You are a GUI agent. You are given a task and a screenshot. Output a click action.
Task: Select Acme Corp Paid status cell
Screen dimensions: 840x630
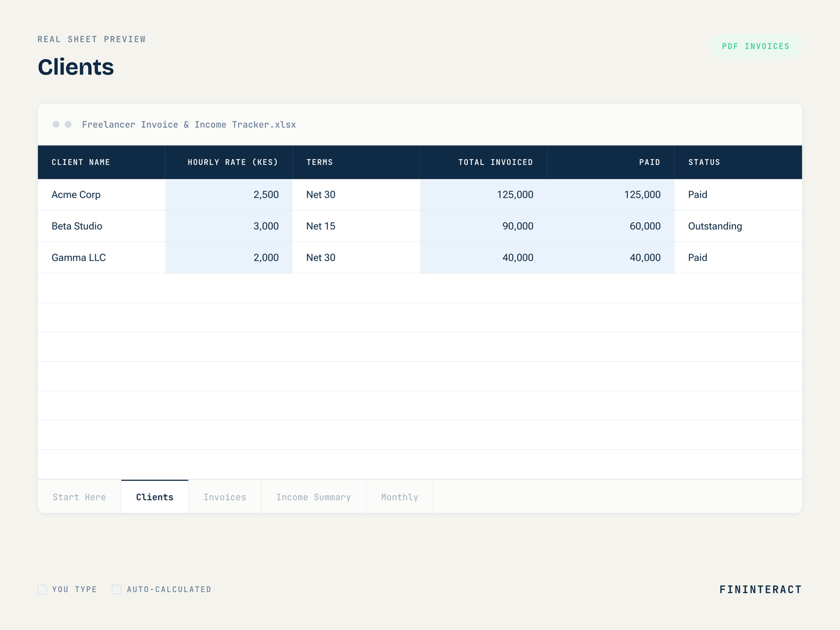click(x=738, y=195)
